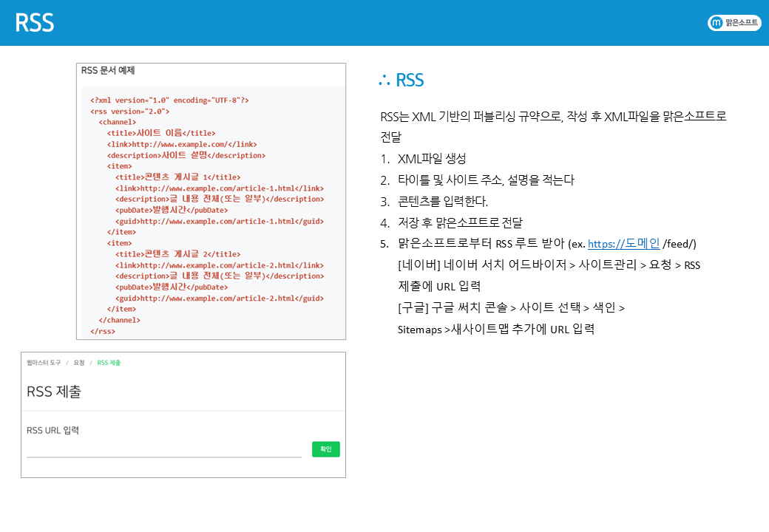The height and width of the screenshot is (532, 769).
Task: Select the green RSS 제출 breadcrumb
Action: [x=109, y=363]
